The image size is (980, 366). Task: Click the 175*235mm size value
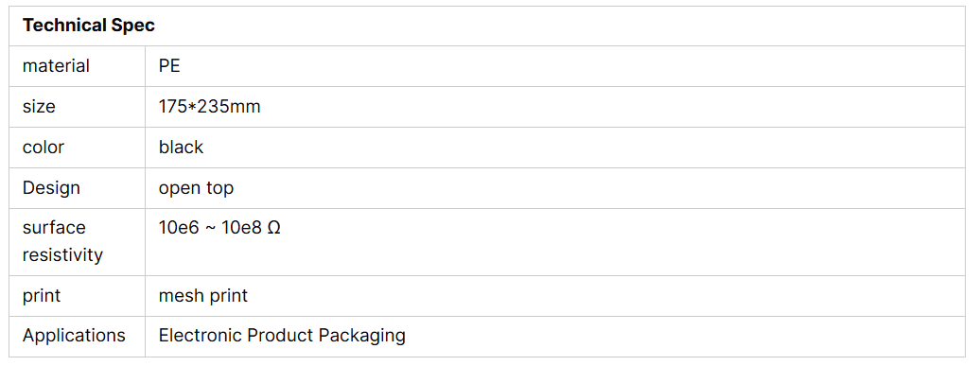[x=209, y=107]
